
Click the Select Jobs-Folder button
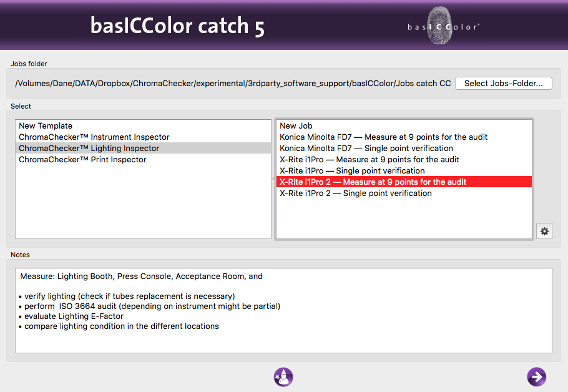(x=504, y=83)
